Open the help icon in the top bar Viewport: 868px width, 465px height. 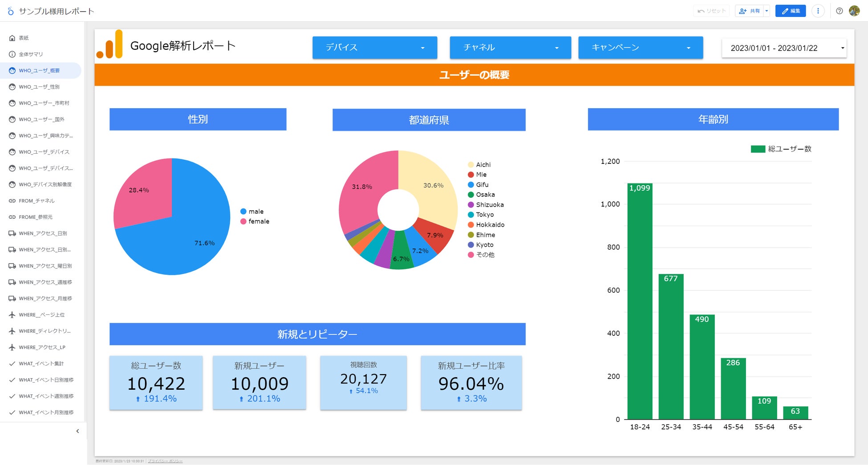tap(839, 11)
